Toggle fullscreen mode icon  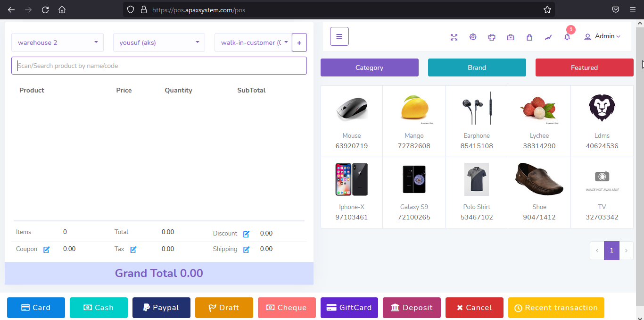pos(454,37)
